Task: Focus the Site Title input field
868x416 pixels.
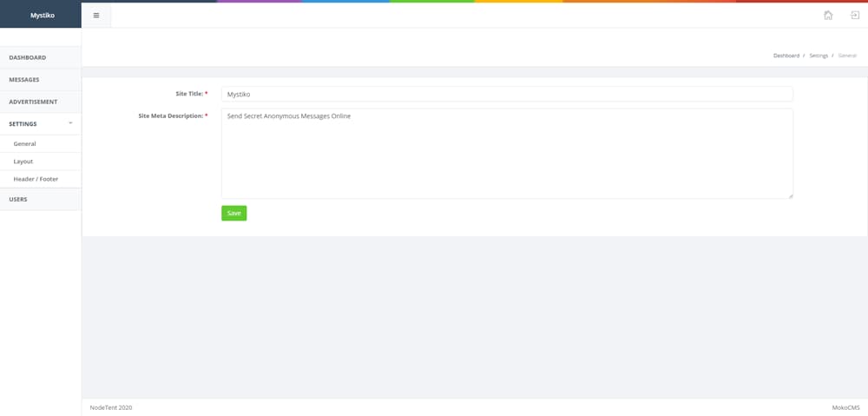Action: click(x=507, y=94)
